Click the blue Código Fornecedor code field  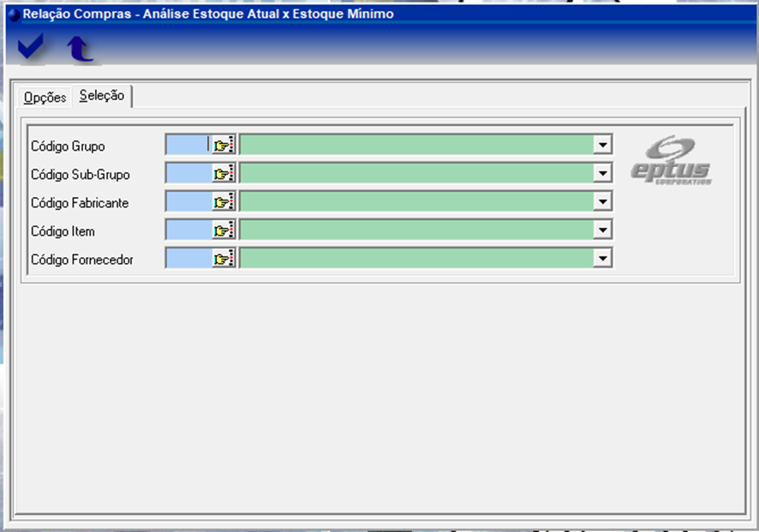click(x=188, y=259)
